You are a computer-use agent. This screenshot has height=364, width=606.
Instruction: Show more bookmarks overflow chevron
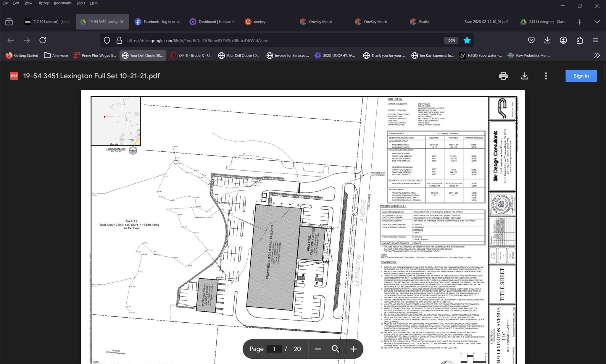click(597, 55)
